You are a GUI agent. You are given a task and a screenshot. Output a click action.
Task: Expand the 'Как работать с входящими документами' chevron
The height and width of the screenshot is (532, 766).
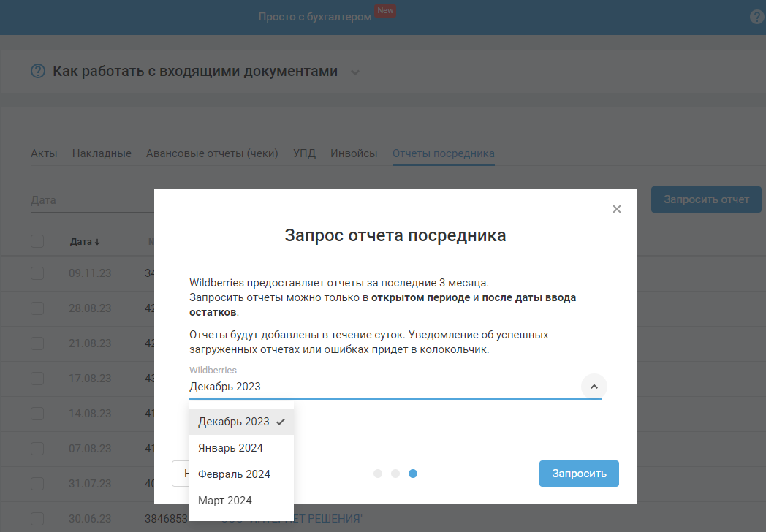point(355,72)
